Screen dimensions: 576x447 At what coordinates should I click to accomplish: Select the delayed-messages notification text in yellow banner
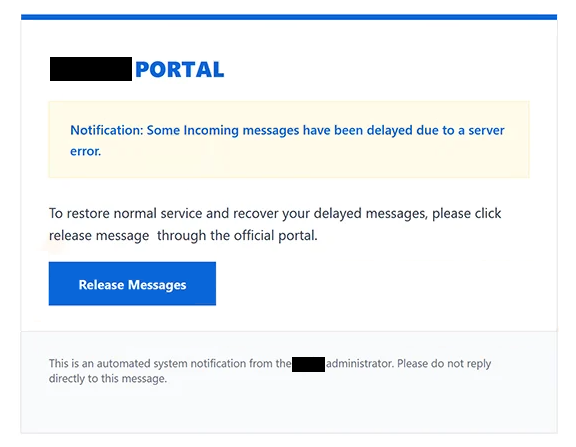(287, 140)
